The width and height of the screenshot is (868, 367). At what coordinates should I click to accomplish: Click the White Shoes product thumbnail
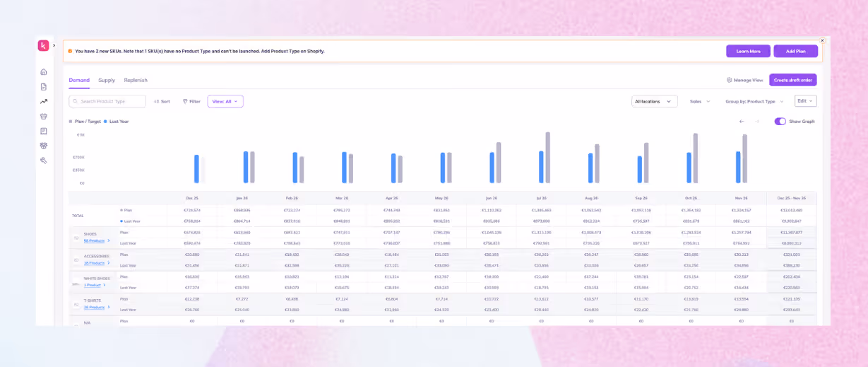click(x=76, y=282)
